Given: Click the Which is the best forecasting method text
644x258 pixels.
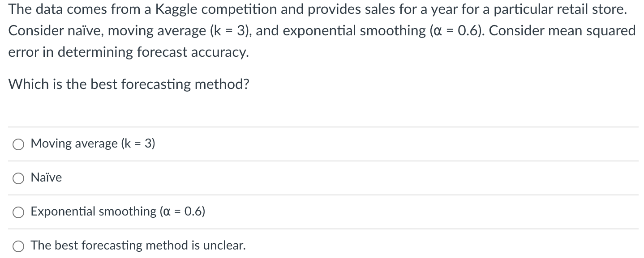Looking at the screenshot, I should pos(129,84).
